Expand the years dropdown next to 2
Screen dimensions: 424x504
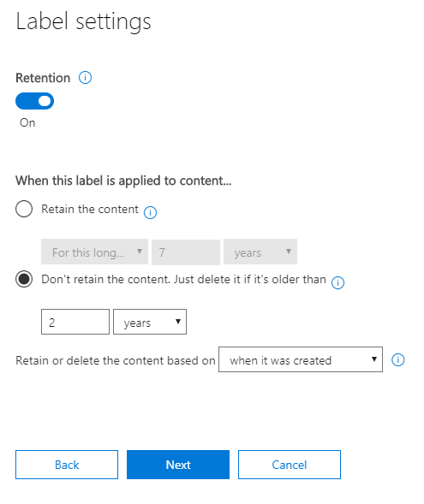click(x=150, y=322)
